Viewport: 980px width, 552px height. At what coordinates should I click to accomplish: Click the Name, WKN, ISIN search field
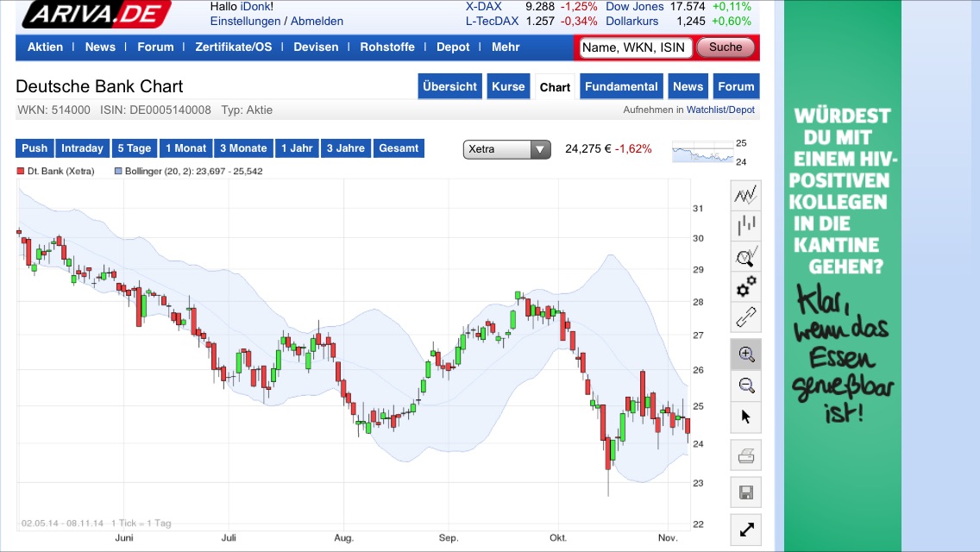click(635, 47)
